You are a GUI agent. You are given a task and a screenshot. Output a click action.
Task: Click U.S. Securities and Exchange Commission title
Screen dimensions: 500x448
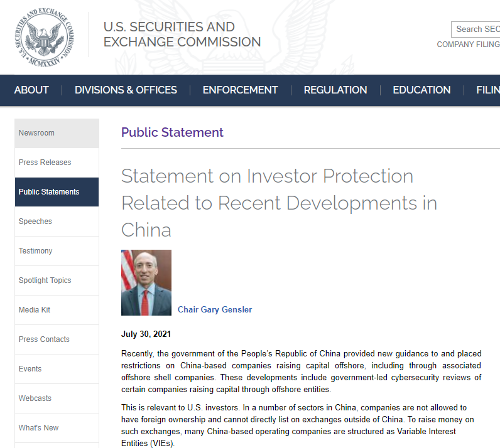coord(182,35)
